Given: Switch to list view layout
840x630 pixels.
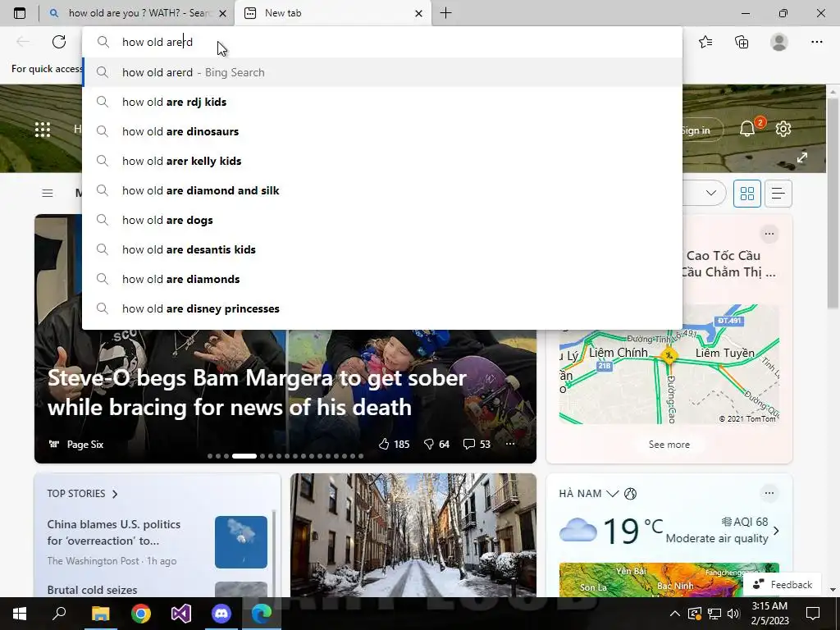Looking at the screenshot, I should tap(778, 193).
